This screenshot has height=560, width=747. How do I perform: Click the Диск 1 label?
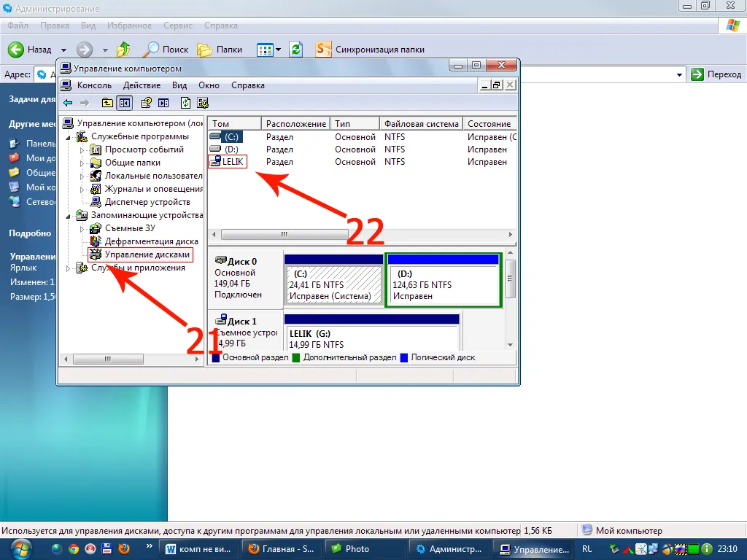pos(242,322)
